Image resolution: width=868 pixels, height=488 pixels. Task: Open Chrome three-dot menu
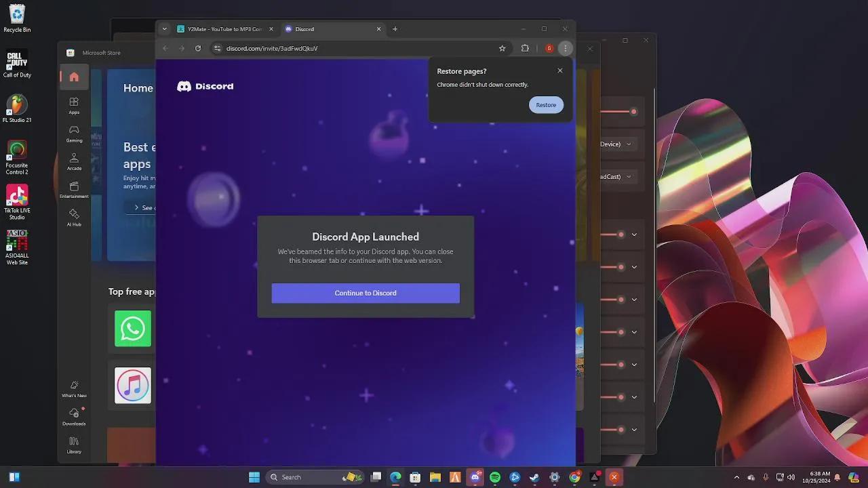pos(566,48)
